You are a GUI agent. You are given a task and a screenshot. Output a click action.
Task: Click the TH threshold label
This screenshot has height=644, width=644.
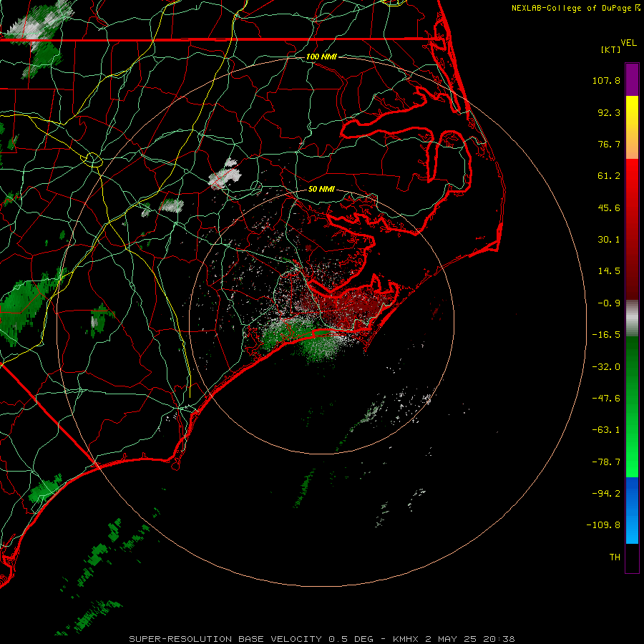point(615,557)
